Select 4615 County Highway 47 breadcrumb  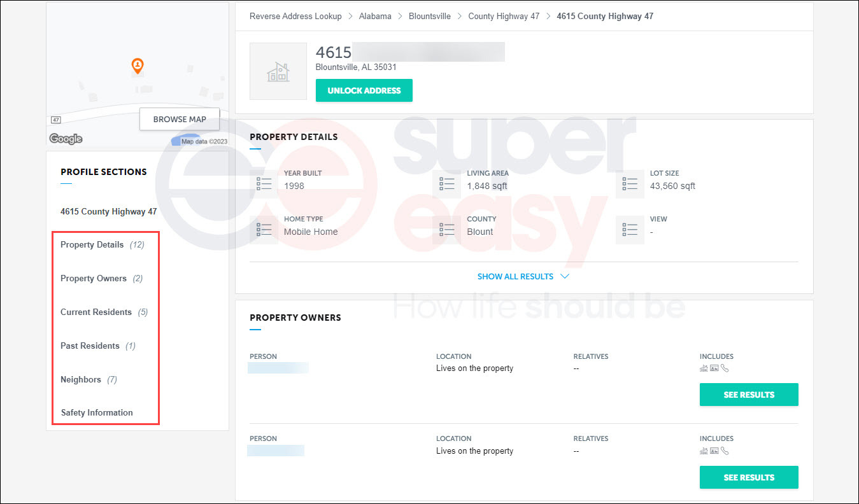click(x=605, y=16)
